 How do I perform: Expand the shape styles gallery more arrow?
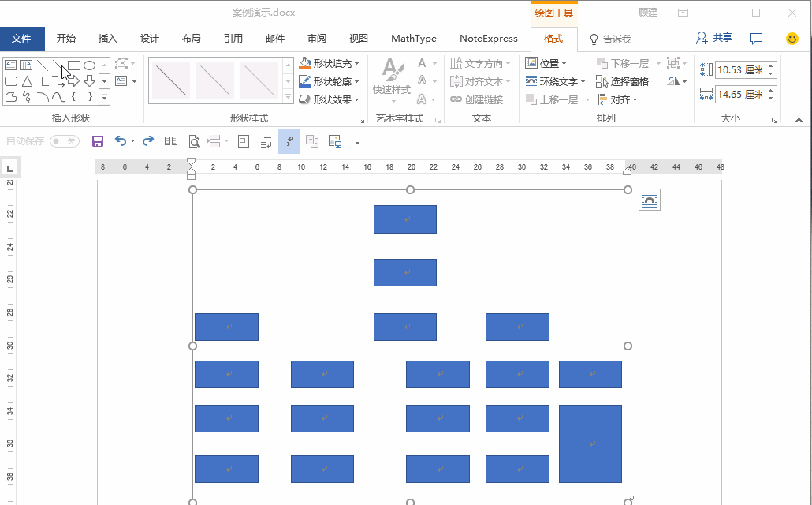[x=289, y=96]
